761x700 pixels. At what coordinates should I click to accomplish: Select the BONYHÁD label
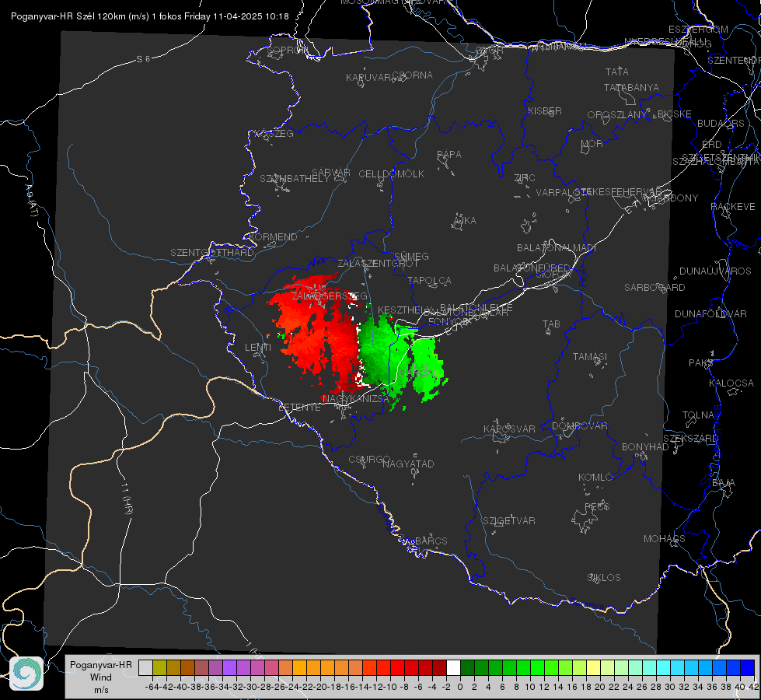645,447
